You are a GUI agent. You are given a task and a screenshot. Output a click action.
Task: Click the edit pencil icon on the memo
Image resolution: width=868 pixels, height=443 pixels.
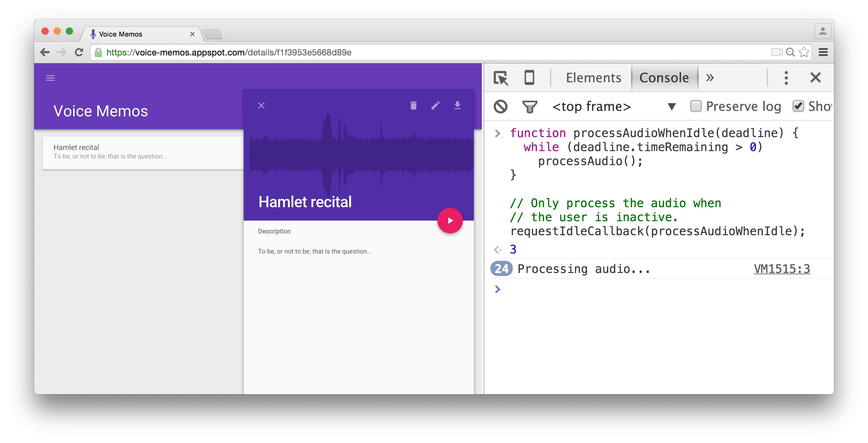coord(436,106)
